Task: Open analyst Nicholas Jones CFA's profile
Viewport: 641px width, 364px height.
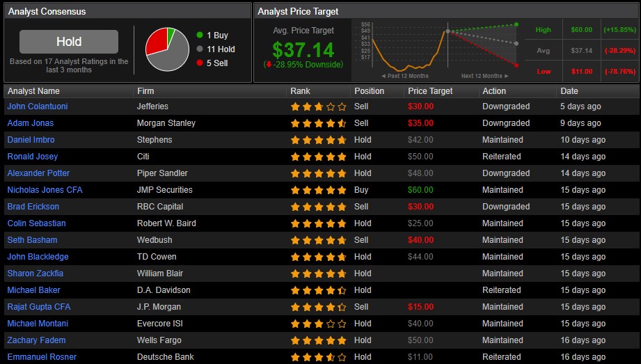Action: coord(45,190)
